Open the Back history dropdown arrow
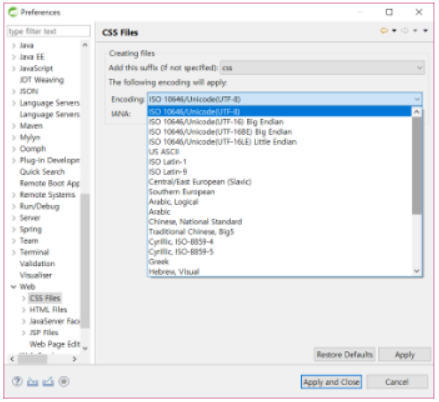The image size is (439, 402). coord(394,31)
